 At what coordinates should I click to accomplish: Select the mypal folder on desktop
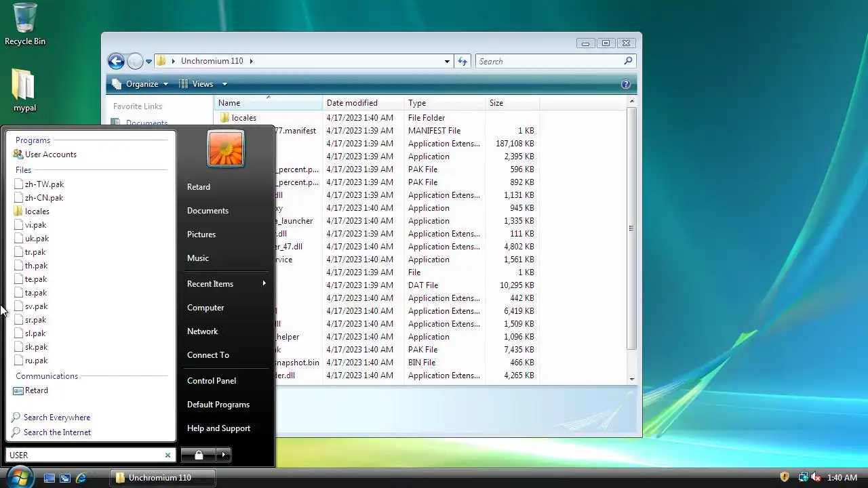24,91
